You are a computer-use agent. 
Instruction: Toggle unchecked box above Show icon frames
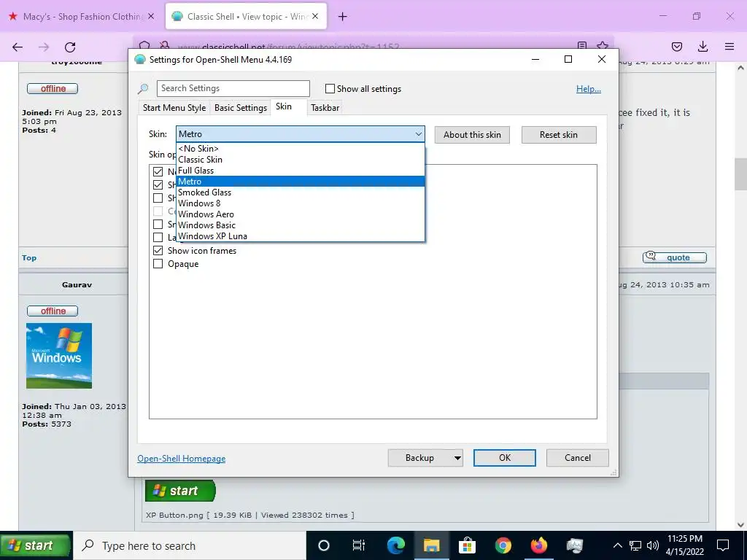tap(158, 237)
